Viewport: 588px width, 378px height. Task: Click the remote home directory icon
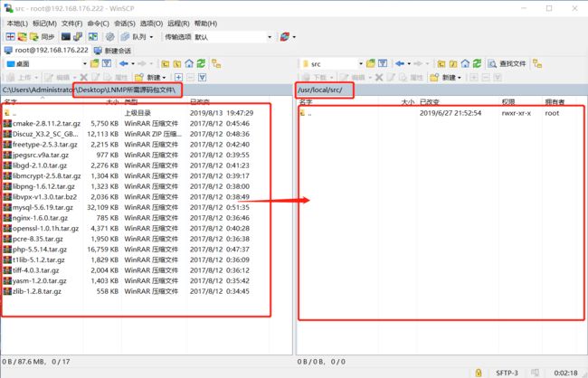coord(465,63)
